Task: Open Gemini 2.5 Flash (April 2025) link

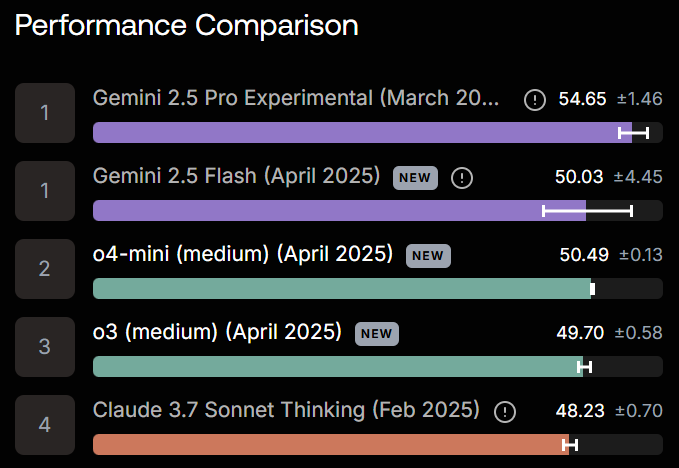Action: [236, 176]
